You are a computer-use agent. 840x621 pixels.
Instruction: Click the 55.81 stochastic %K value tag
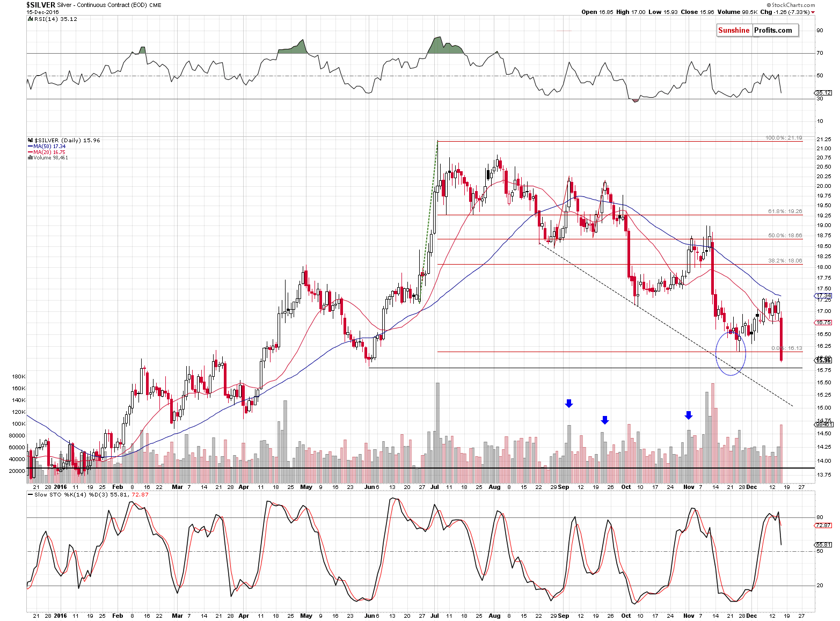coord(824,545)
